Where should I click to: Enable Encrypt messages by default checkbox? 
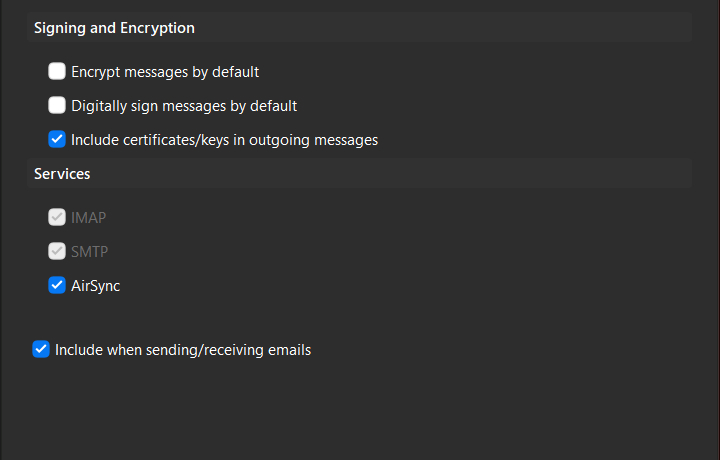click(x=57, y=72)
